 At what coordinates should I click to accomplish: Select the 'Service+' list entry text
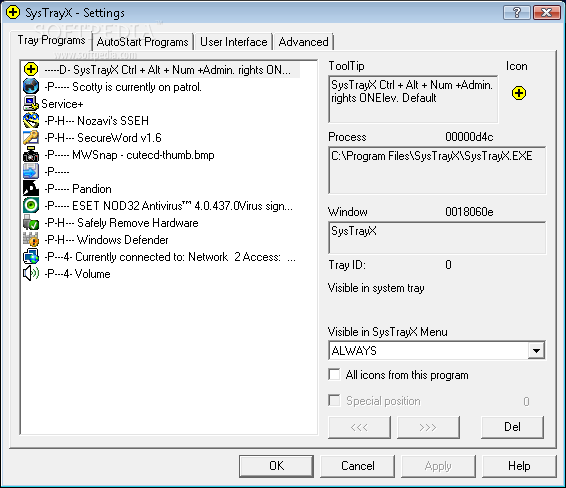point(62,104)
